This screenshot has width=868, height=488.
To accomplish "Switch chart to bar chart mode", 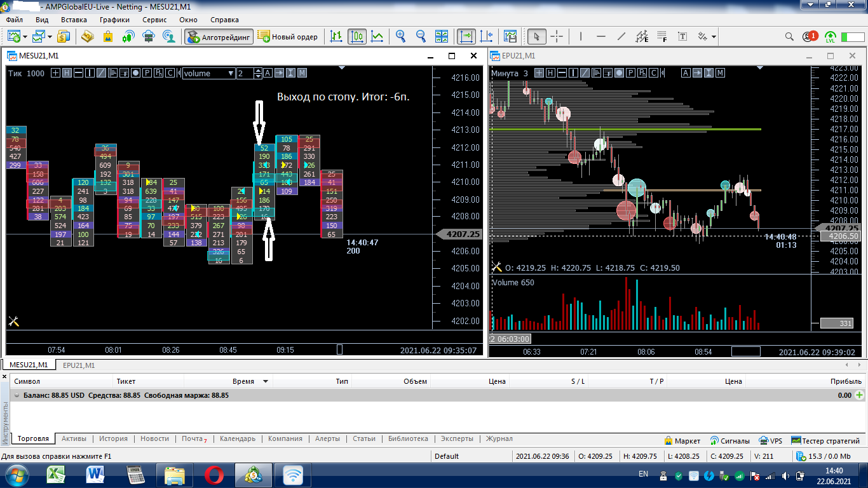I will [x=337, y=36].
